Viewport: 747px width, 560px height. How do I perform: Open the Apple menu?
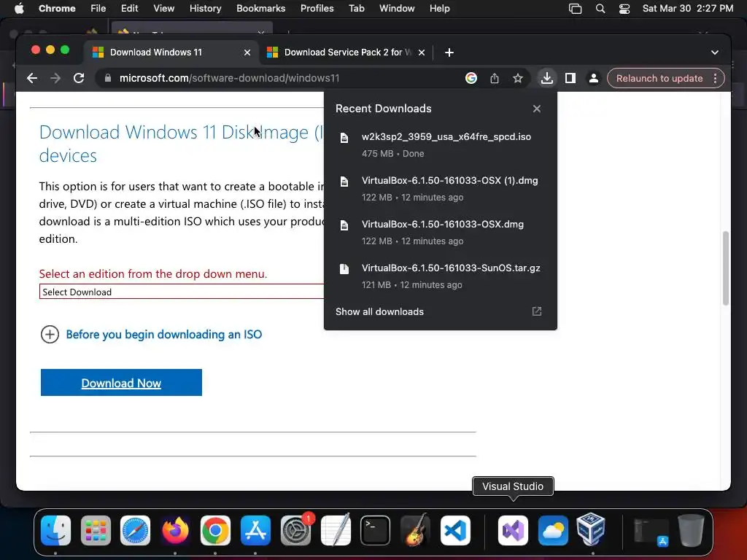[x=19, y=9]
